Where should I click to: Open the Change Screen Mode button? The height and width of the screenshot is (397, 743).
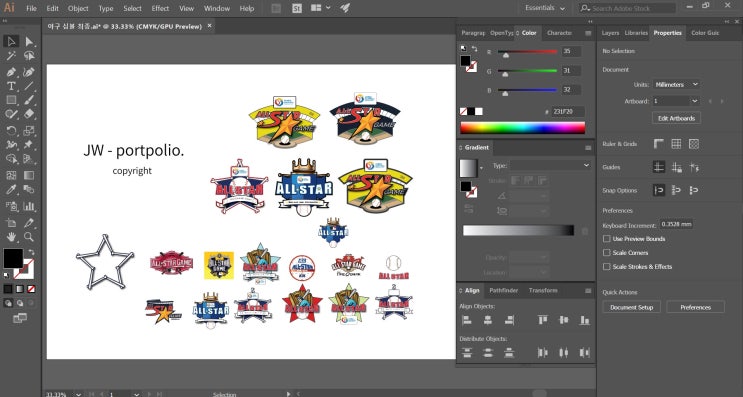[20, 318]
